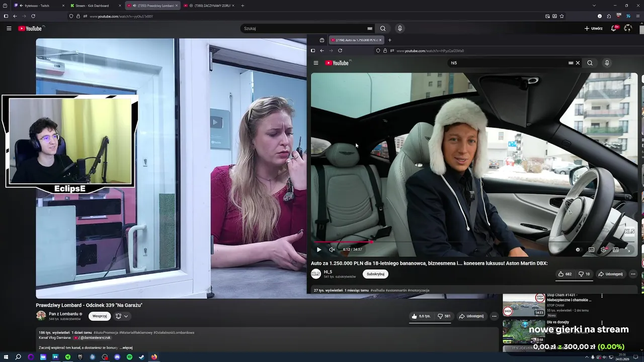Switch to the Stream - Kick Dashboard tab
Screen dimensions: 644x362
pos(96,6)
